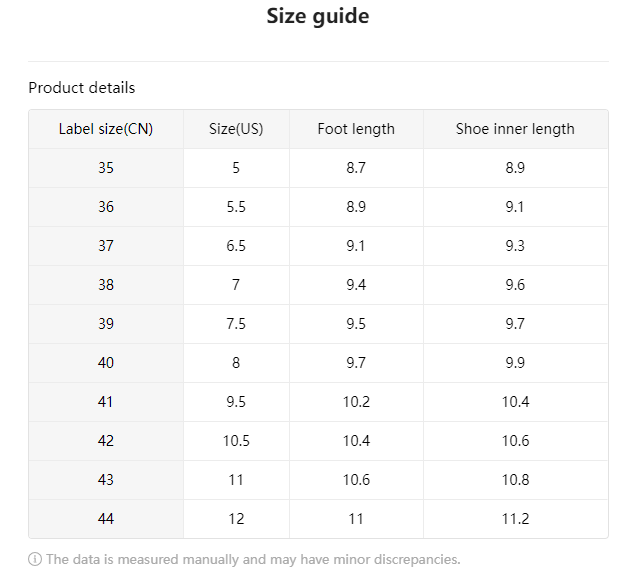Click the shoe inner length 8.9 cell
637x585 pixels.
coord(515,168)
